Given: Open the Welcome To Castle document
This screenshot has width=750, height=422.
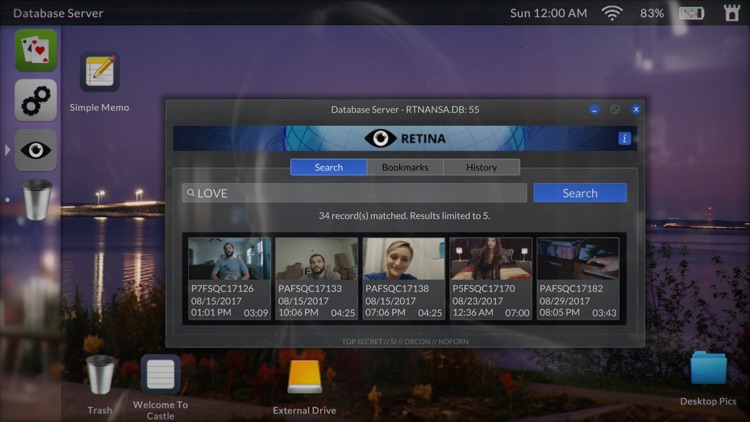Looking at the screenshot, I should (160, 375).
